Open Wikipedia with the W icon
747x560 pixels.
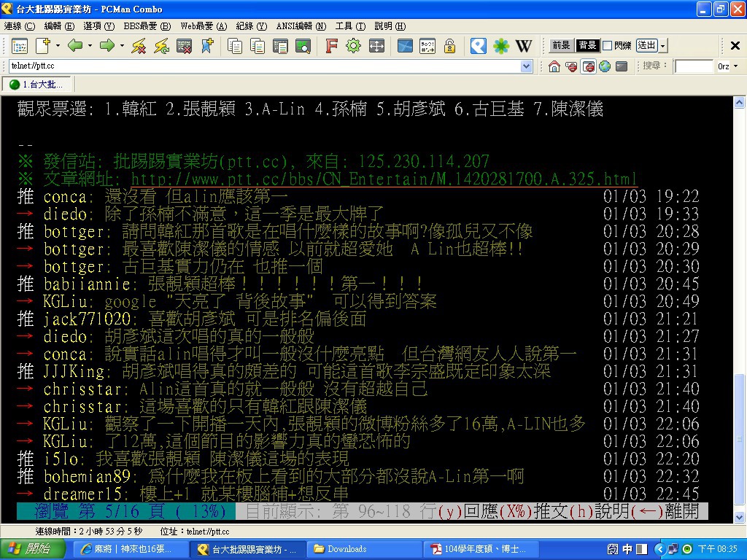click(x=524, y=46)
